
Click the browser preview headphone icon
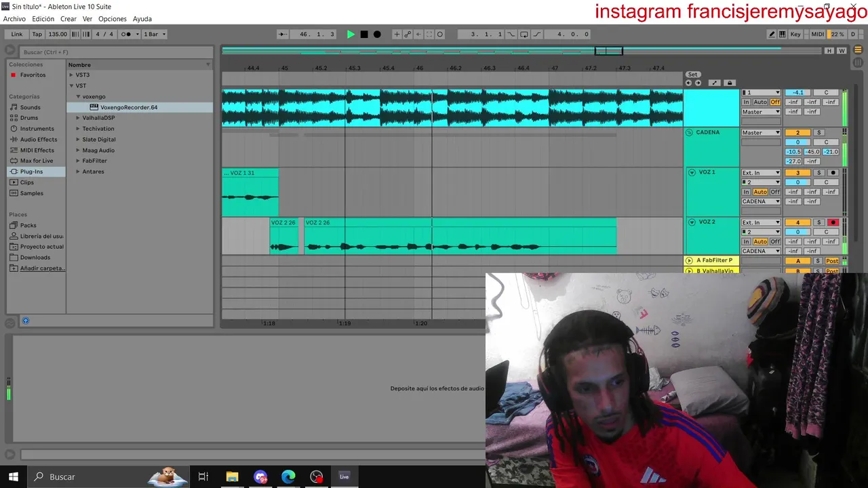tap(26, 321)
